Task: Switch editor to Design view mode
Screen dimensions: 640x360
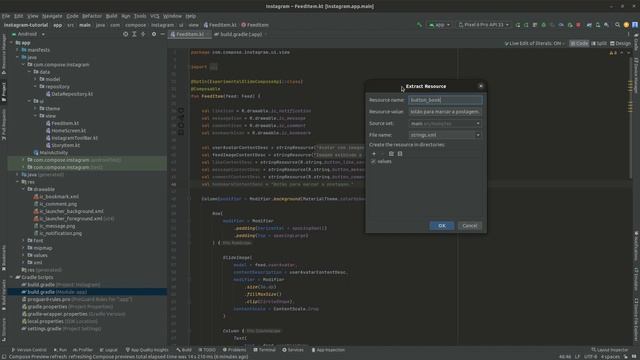Action: (x=620, y=43)
